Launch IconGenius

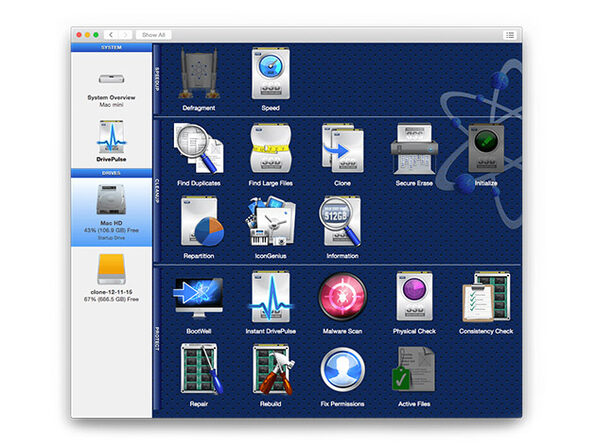pyautogui.click(x=271, y=227)
